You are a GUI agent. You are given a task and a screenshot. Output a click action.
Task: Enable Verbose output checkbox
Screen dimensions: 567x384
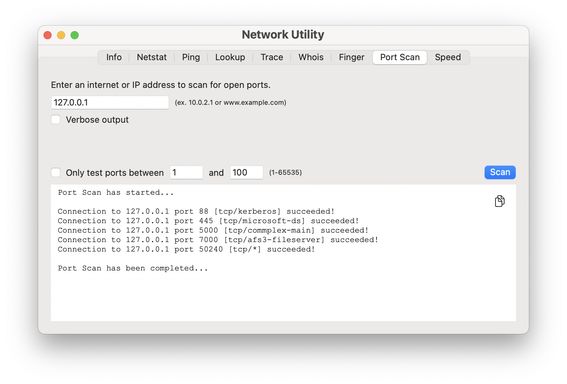[56, 120]
